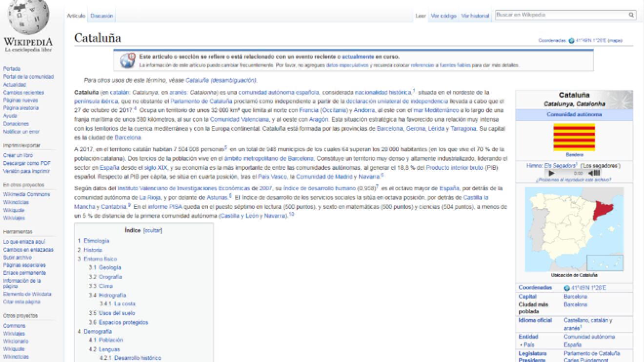Click the globe icon in the current-event notice
The height and width of the screenshot is (362, 644).
coord(128,59)
